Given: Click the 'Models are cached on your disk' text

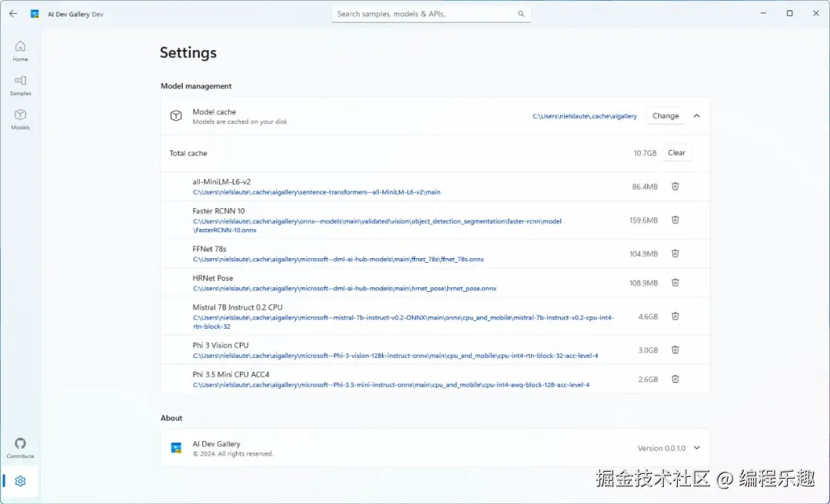Looking at the screenshot, I should [x=240, y=121].
